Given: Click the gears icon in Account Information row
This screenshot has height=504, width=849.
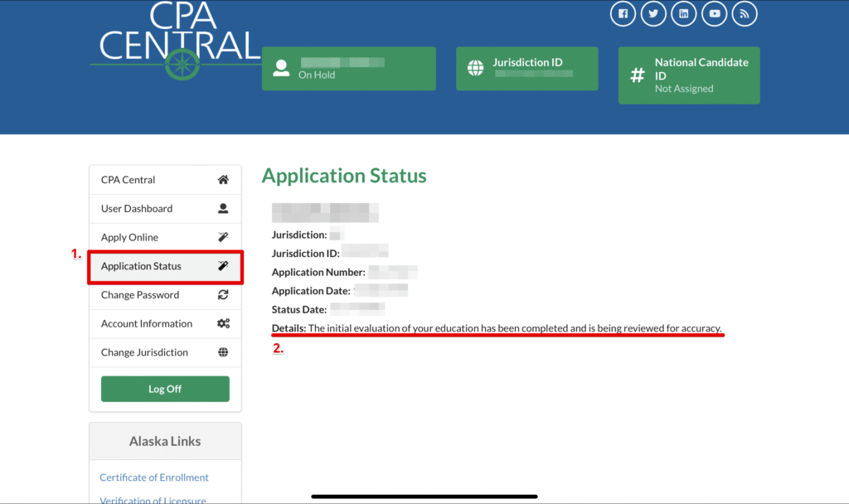Looking at the screenshot, I should click(x=224, y=323).
